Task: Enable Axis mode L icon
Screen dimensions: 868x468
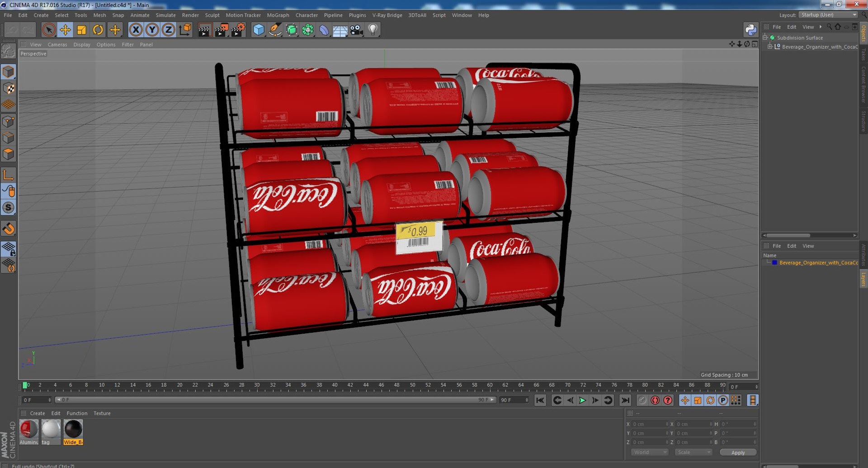Action: [x=9, y=175]
